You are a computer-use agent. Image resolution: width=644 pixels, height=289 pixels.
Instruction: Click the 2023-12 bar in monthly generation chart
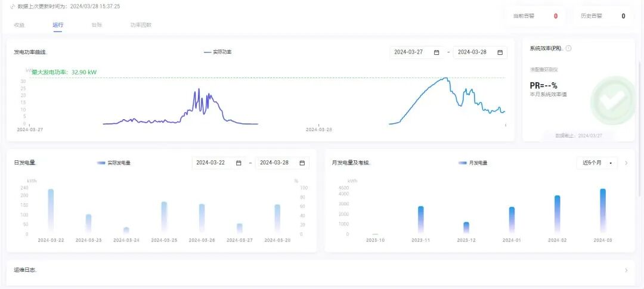[x=466, y=228]
